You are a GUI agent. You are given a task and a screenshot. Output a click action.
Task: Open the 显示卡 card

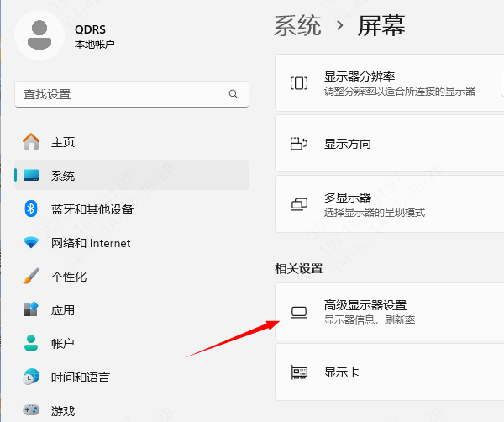click(390, 372)
